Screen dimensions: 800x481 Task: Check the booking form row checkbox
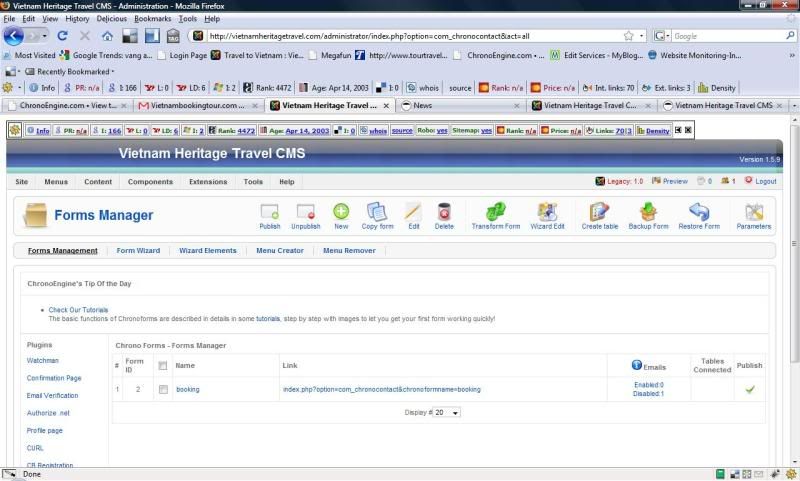tap(163, 389)
